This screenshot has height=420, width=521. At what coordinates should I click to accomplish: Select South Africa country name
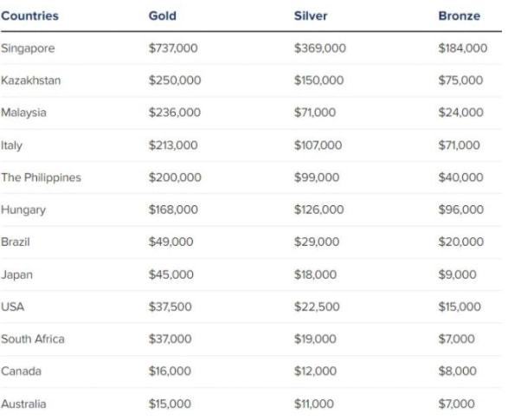click(x=33, y=339)
